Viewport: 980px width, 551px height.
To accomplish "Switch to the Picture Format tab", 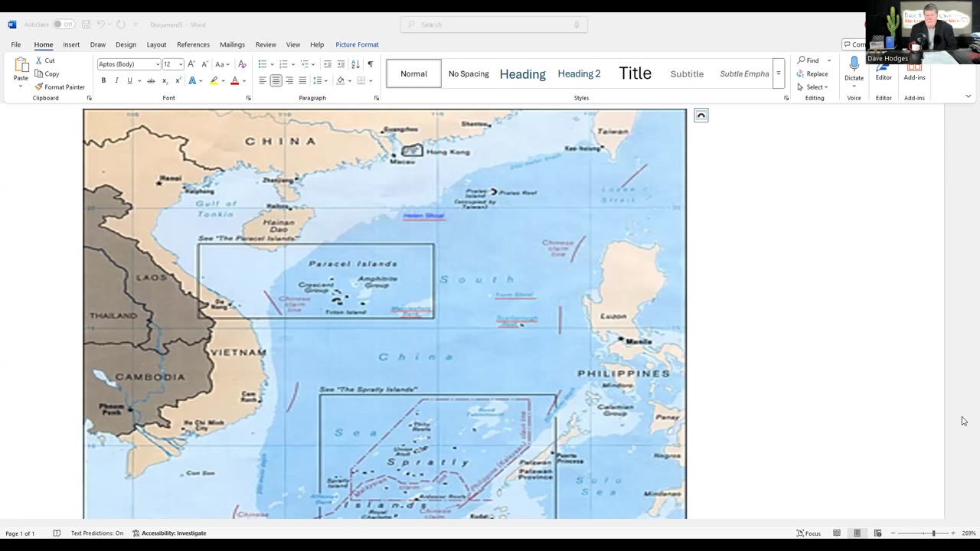I will pyautogui.click(x=357, y=44).
